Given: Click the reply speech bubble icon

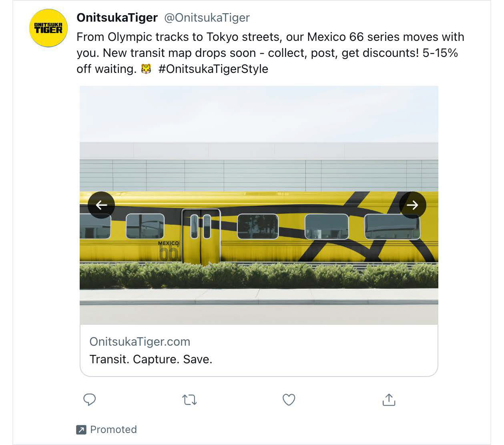Looking at the screenshot, I should [89, 399].
